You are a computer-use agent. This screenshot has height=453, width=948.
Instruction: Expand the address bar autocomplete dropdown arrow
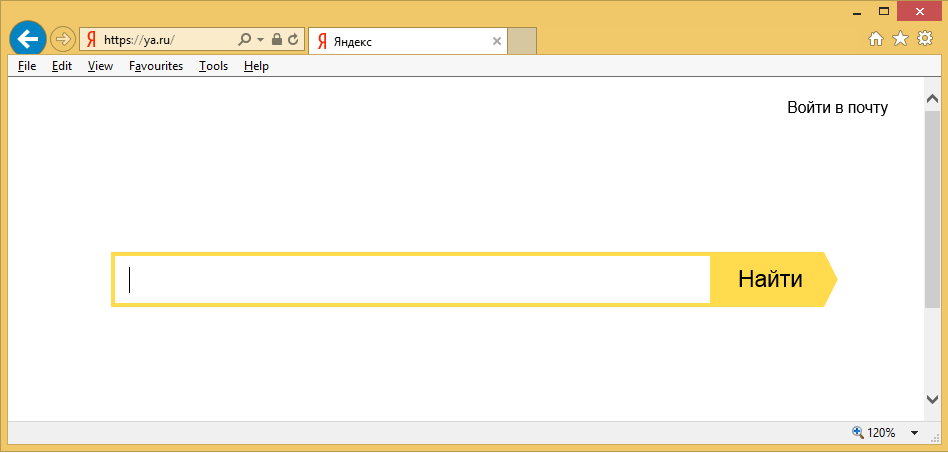tap(261, 40)
